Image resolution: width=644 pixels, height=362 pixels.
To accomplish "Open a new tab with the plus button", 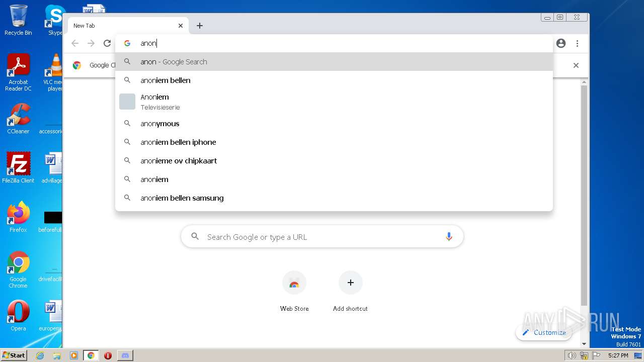I will click(200, 26).
